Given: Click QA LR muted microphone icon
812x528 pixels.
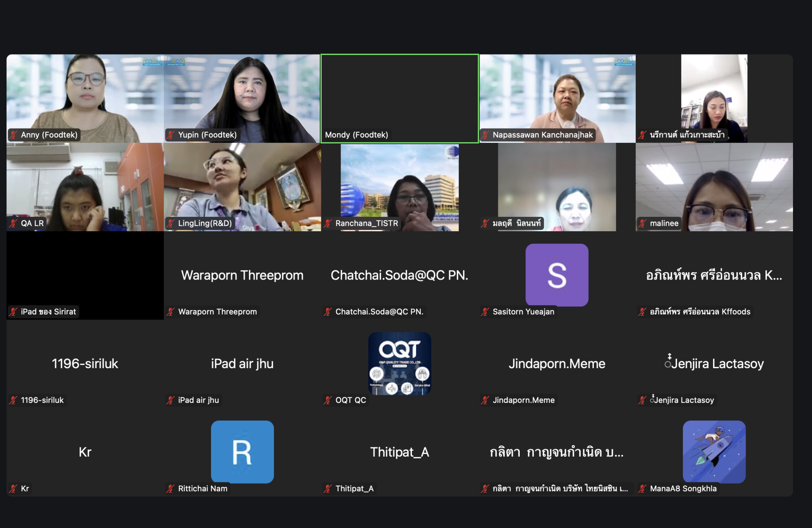Looking at the screenshot, I should (x=14, y=223).
